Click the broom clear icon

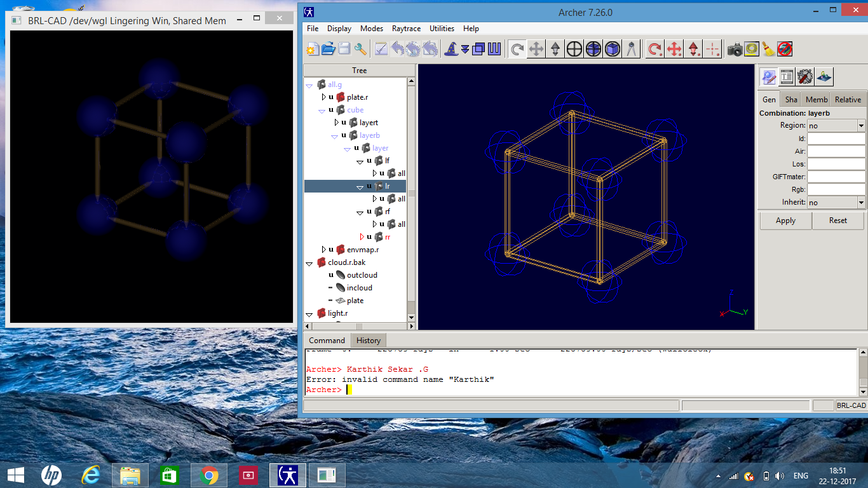click(768, 49)
